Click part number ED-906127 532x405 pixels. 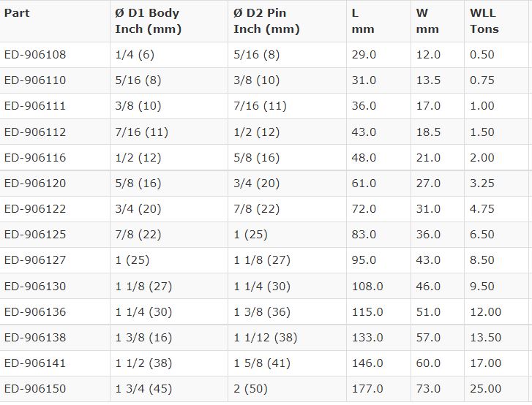point(35,260)
